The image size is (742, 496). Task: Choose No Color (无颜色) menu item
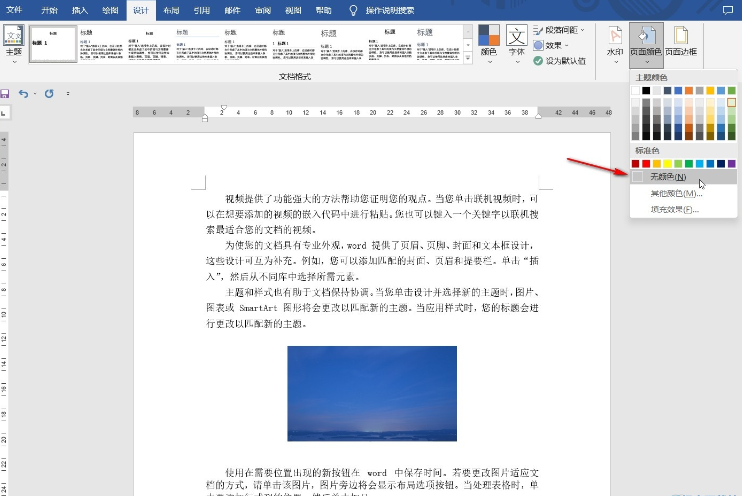point(683,177)
